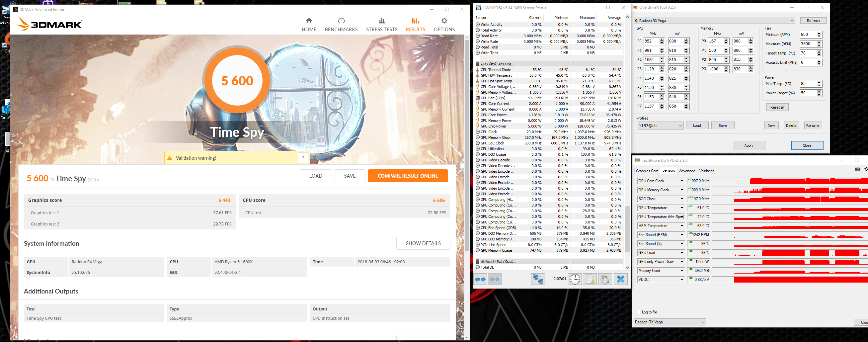Click the GPU-Z title bar app icon
This screenshot has width=868, height=342.
coord(637,160)
